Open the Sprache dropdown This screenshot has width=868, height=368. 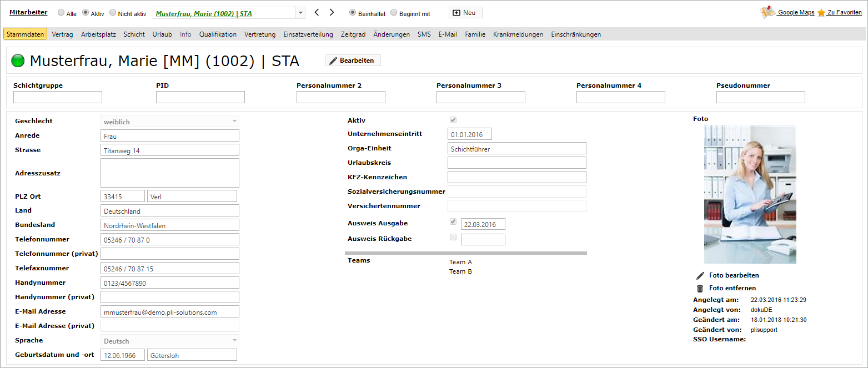point(234,340)
